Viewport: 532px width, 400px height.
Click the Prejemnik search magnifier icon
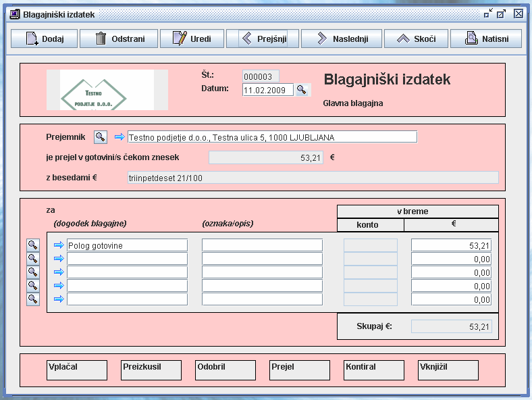(100, 137)
